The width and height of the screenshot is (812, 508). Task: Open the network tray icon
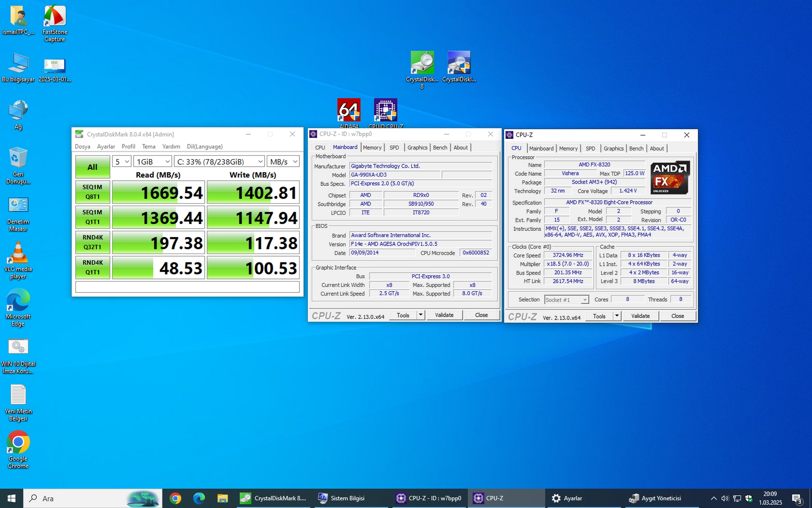(737, 498)
